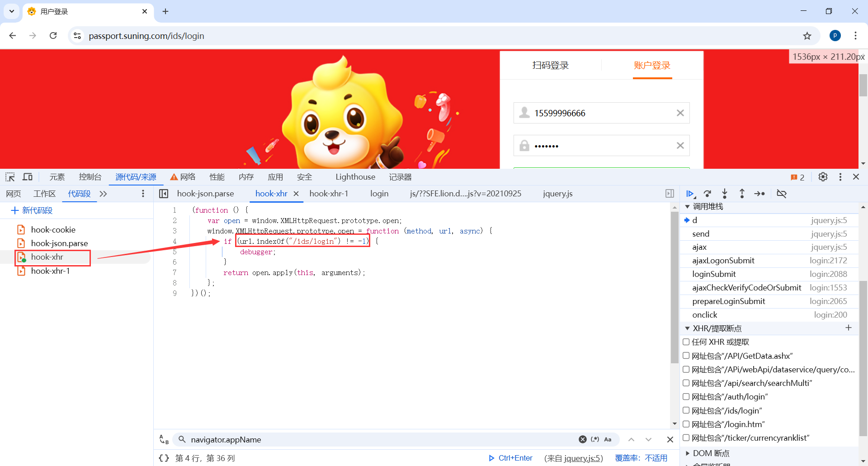
Task: Run the snippet with Ctrl+Enter
Action: pyautogui.click(x=510, y=458)
